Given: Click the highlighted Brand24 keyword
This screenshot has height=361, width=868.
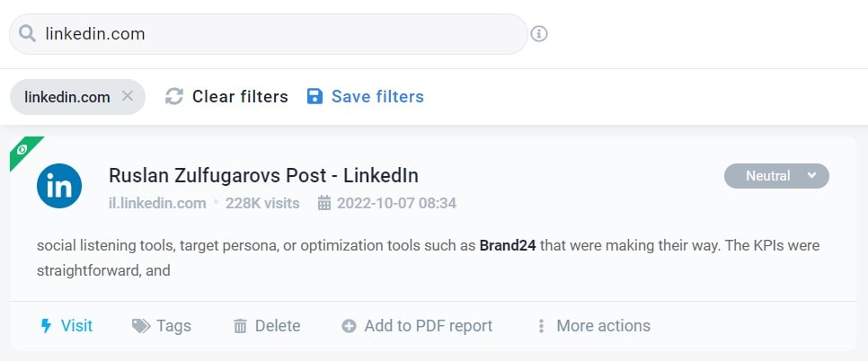Looking at the screenshot, I should [508, 245].
